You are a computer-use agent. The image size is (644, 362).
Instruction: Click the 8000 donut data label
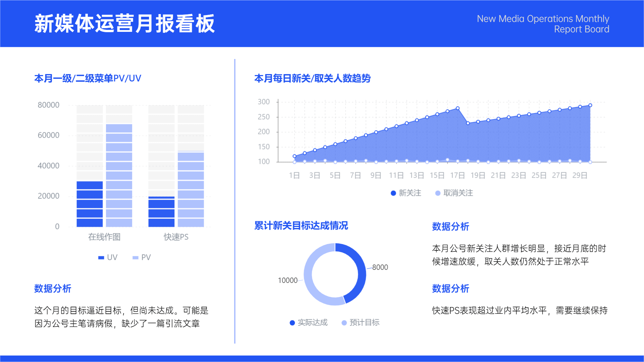coord(380,267)
